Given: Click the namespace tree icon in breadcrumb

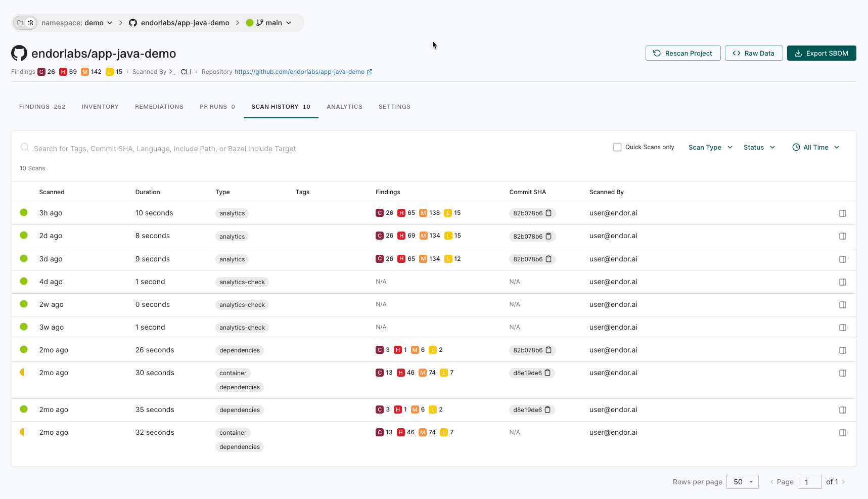Looking at the screenshot, I should tap(30, 23).
